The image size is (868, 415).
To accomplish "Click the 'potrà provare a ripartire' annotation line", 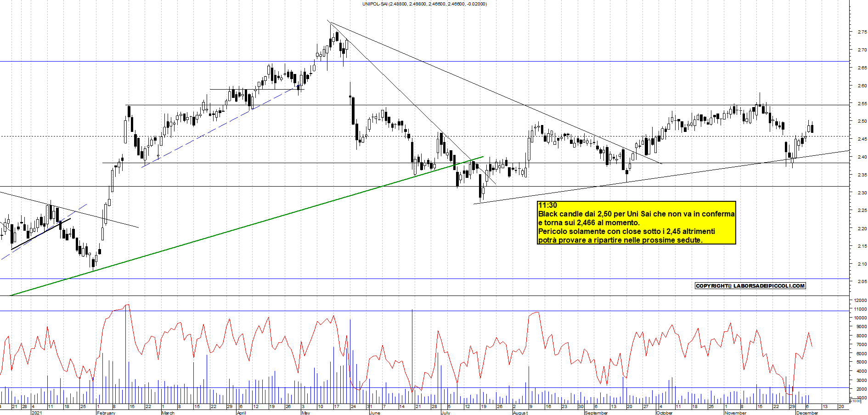I will click(x=620, y=240).
